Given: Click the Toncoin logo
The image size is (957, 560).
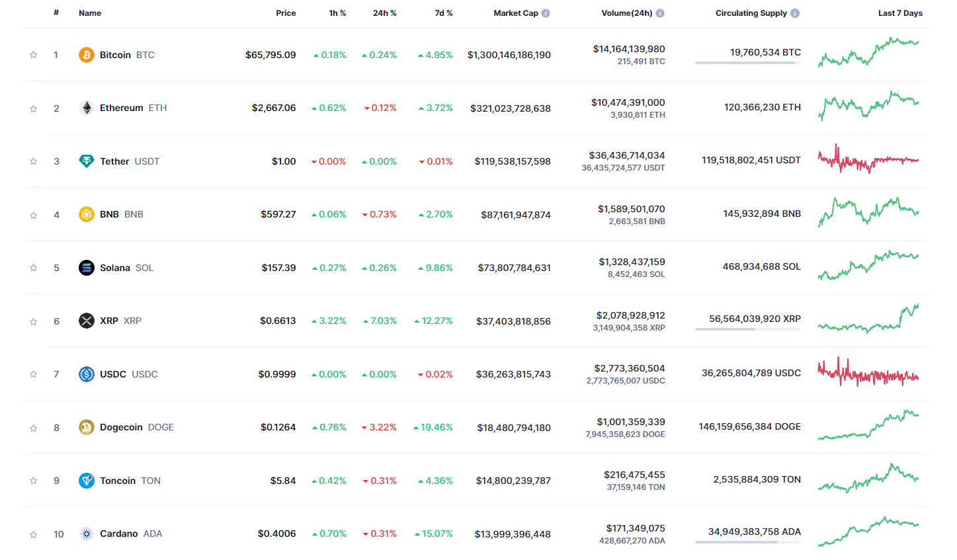Looking at the screenshot, I should click(x=87, y=481).
